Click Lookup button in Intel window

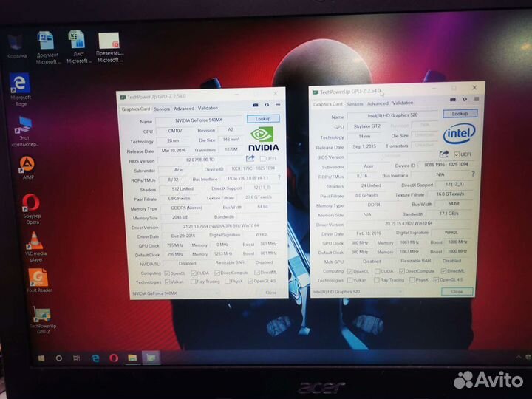pyautogui.click(x=460, y=114)
